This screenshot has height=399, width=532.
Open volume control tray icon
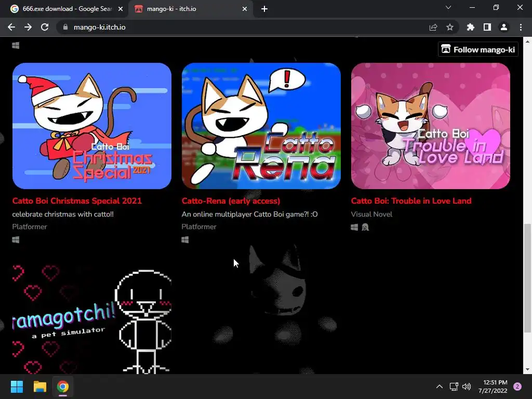pyautogui.click(x=467, y=387)
